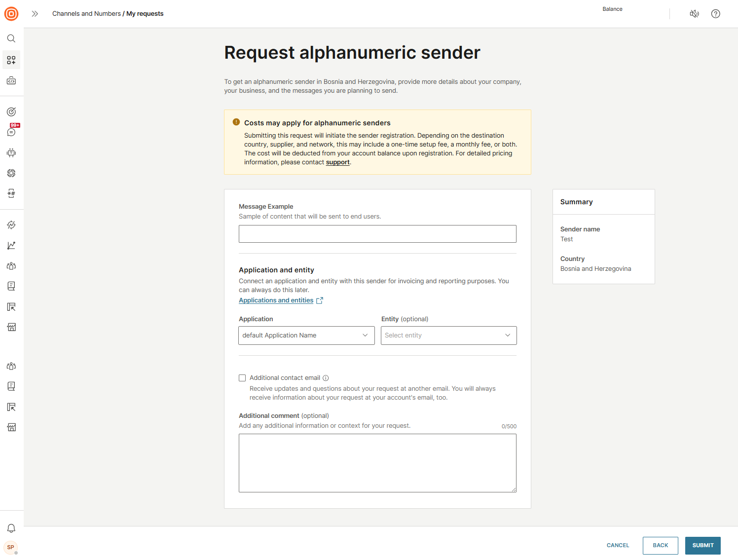The height and width of the screenshot is (560, 738).
Task: Click My requests breadcrumb item
Action: (145, 14)
